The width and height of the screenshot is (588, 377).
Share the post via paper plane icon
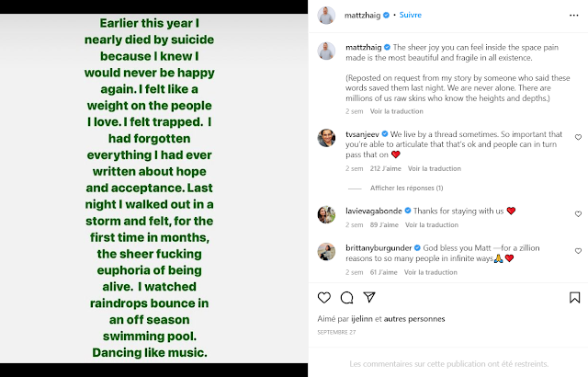(x=369, y=297)
